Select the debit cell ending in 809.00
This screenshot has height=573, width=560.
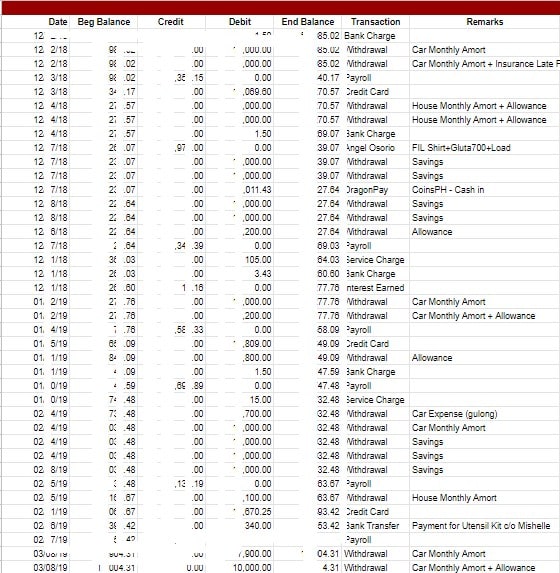pyautogui.click(x=239, y=344)
